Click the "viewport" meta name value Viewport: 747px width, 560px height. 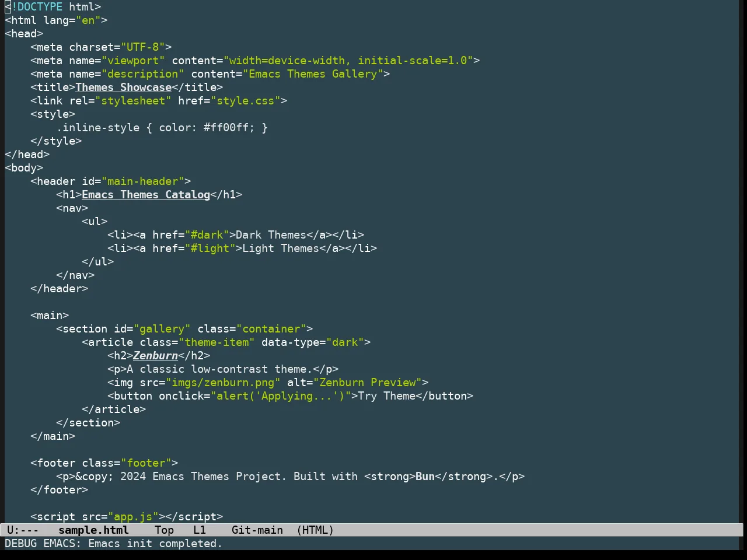pos(133,61)
